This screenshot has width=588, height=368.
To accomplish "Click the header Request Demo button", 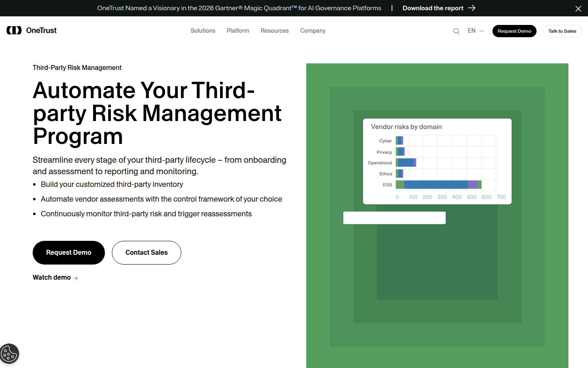I will click(514, 31).
